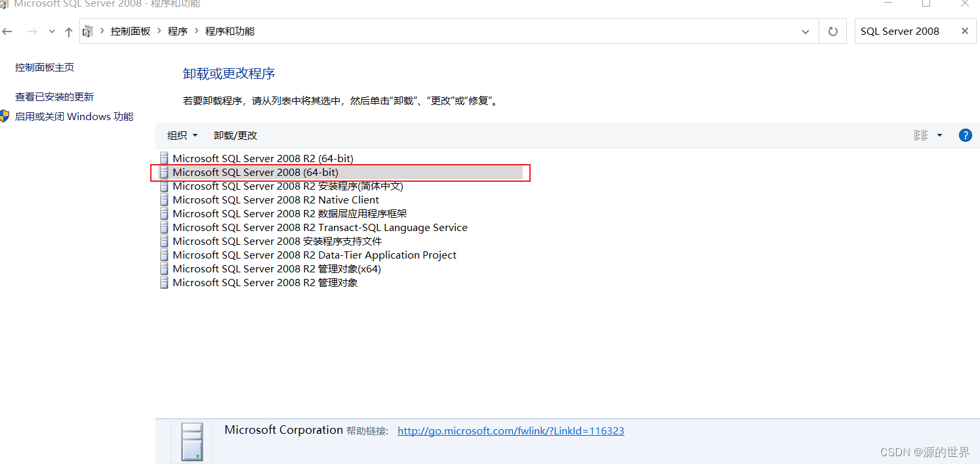Refresh the Programs and Features list
Screen dimensions: 980x464
(x=833, y=32)
